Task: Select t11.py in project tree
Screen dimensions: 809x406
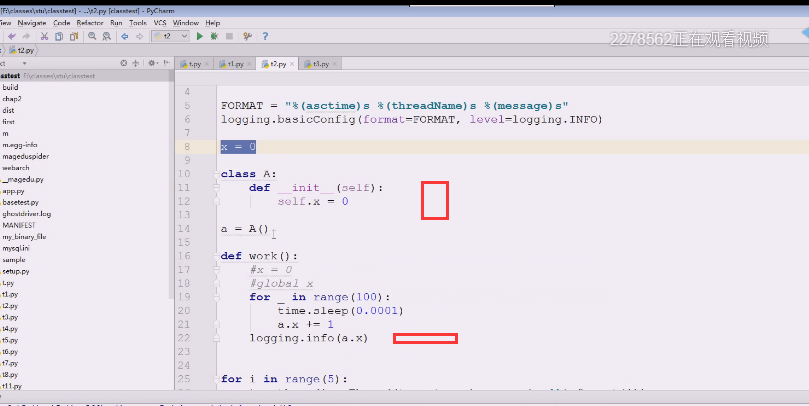Action: click(x=11, y=386)
